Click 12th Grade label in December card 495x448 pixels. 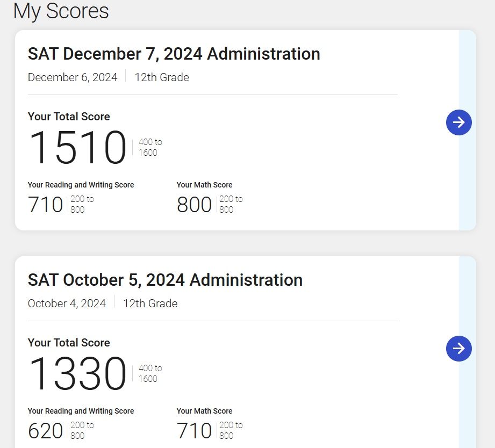[x=162, y=77]
